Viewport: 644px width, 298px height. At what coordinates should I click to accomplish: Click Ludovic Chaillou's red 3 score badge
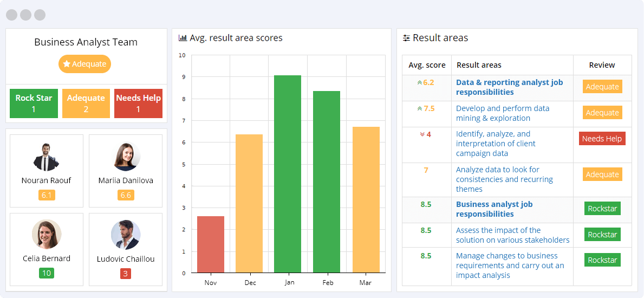(x=126, y=274)
